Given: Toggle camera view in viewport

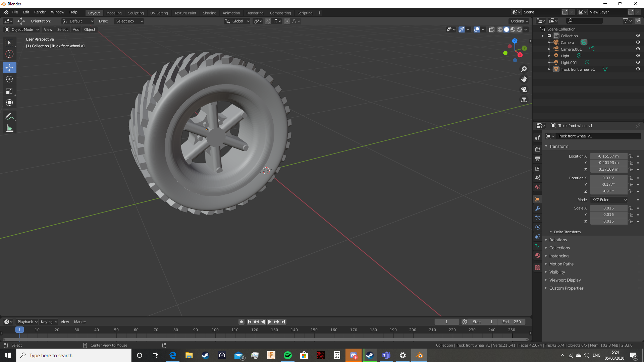Looking at the screenshot, I should [524, 89].
